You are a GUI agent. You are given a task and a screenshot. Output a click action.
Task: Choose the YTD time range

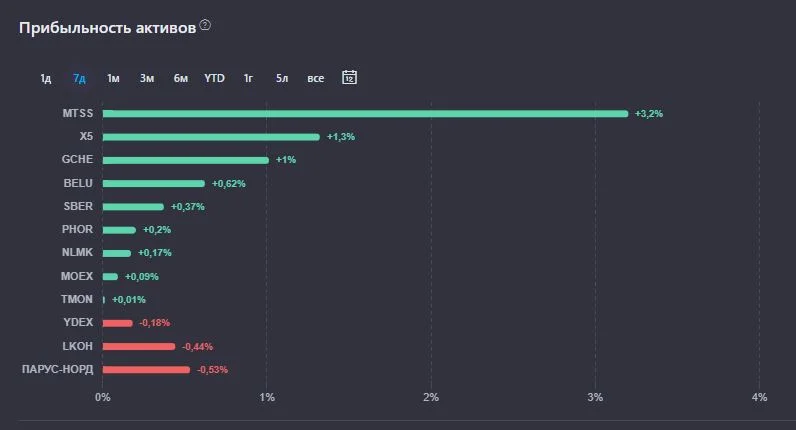pyautogui.click(x=214, y=78)
